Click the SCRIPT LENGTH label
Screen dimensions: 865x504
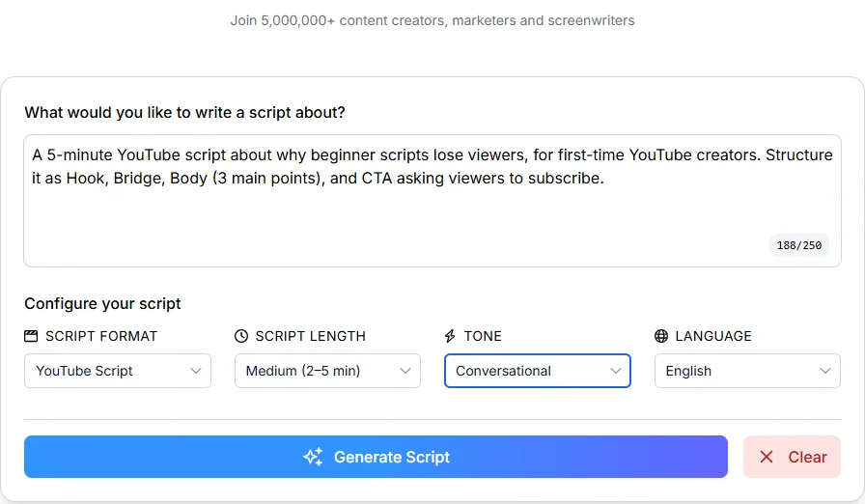311,336
